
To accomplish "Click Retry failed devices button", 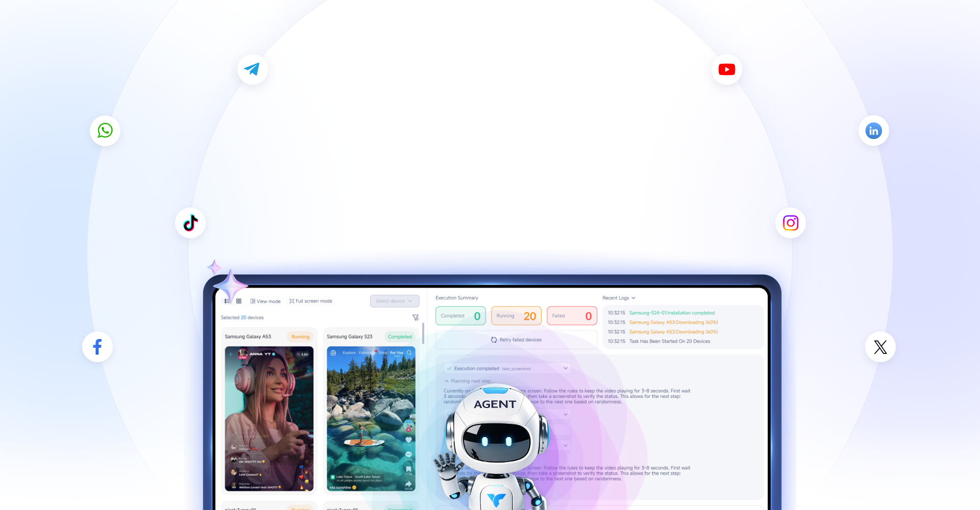I will [516, 340].
